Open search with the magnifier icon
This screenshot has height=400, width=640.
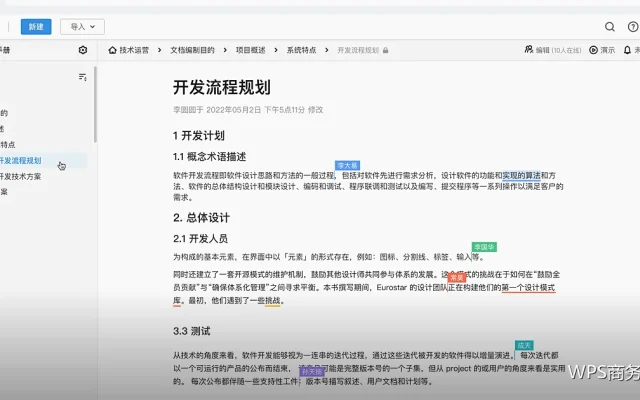point(610,27)
